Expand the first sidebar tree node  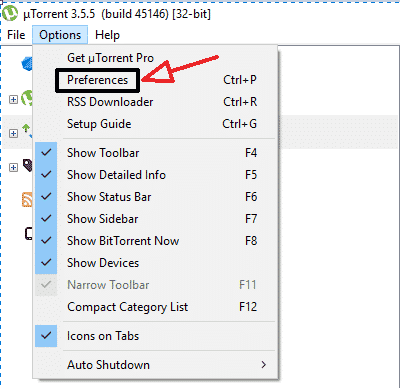pos(13,99)
